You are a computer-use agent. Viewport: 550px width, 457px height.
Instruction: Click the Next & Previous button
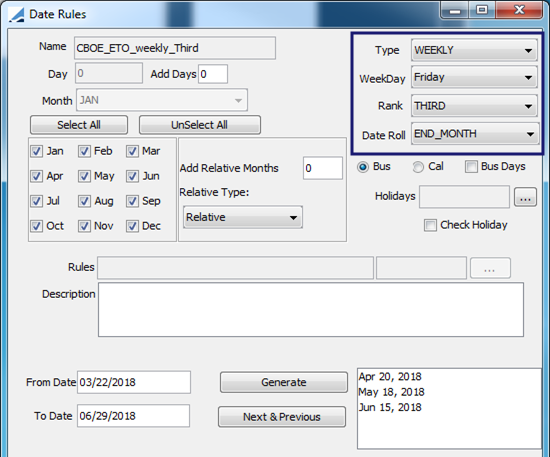click(x=282, y=417)
